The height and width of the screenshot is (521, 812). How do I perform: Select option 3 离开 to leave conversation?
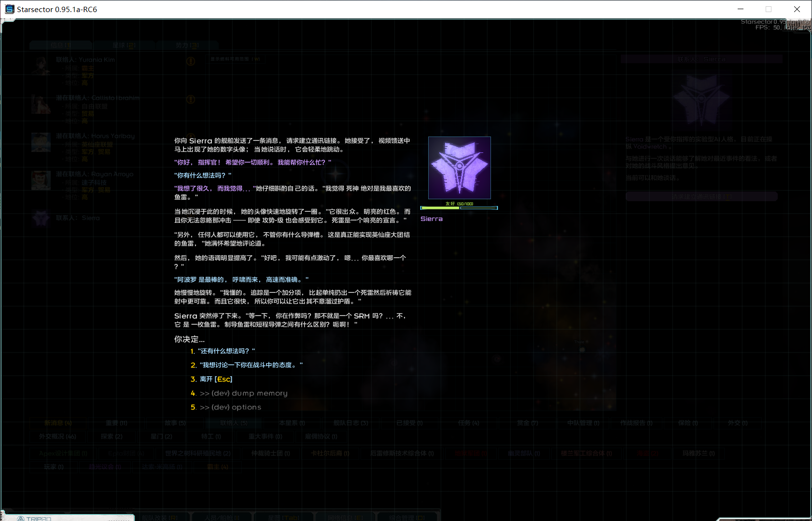216,379
